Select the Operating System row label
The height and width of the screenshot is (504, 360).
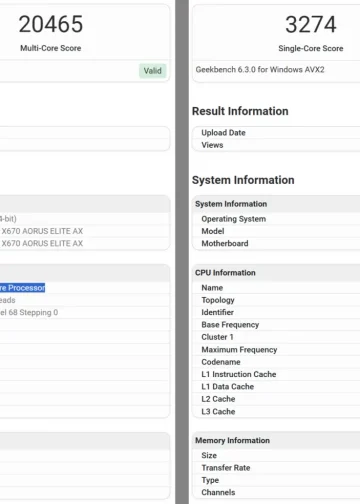(x=234, y=219)
